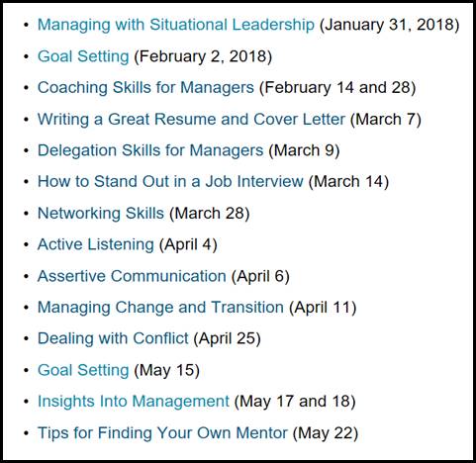Viewport: 476px width, 463px height.
Task: Visit Tips for Finding Your Own Mentor
Action: [x=162, y=433]
